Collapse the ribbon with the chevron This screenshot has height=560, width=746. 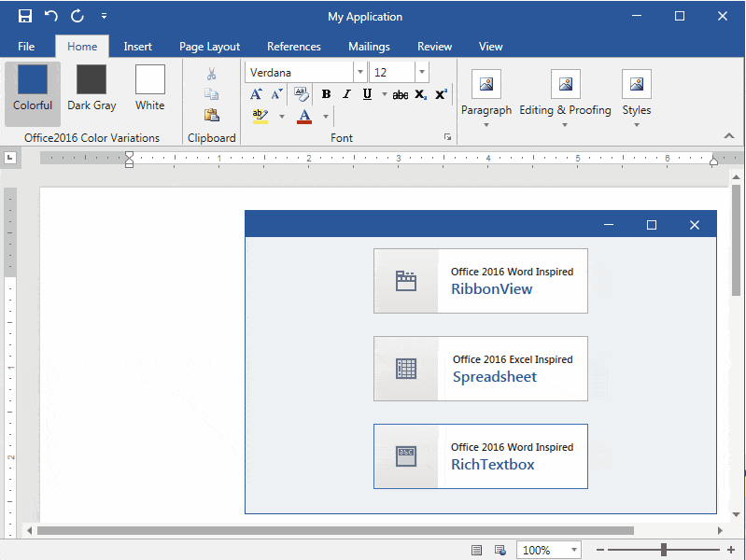(729, 135)
